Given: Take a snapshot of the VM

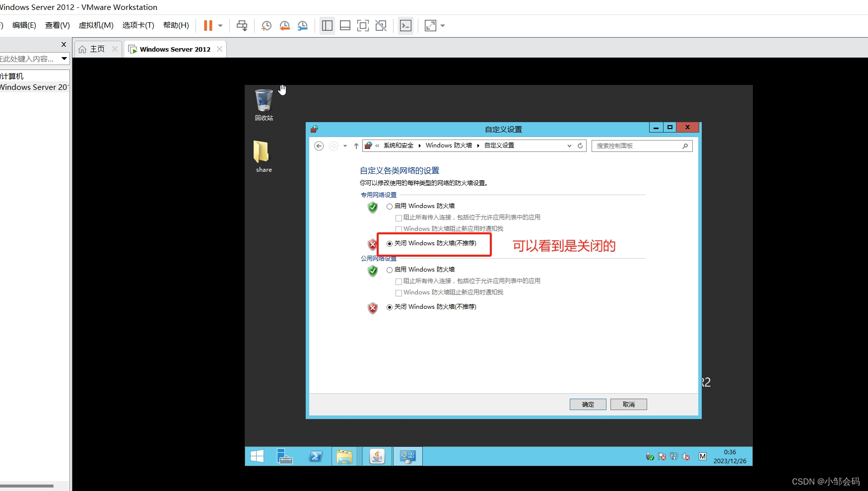Looking at the screenshot, I should point(267,26).
